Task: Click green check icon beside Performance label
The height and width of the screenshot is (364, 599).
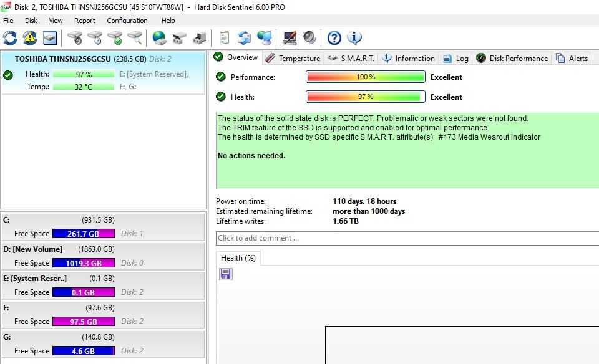Action: click(221, 77)
